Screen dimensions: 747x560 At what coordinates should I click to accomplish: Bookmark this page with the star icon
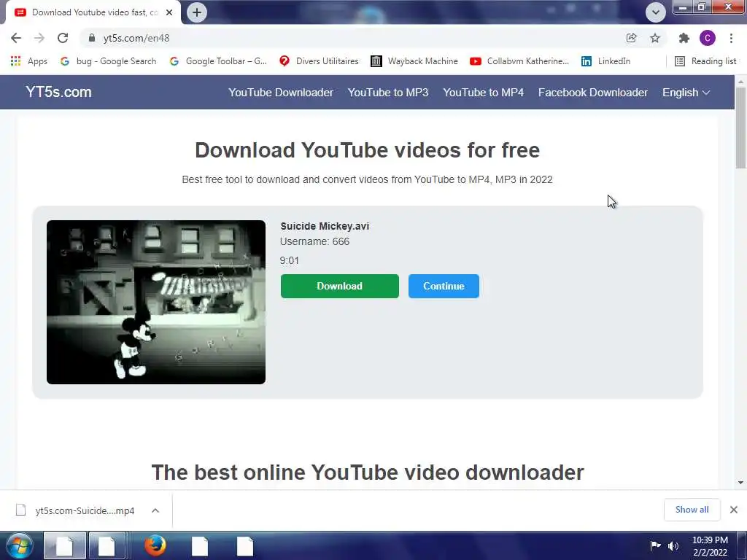pyautogui.click(x=655, y=38)
